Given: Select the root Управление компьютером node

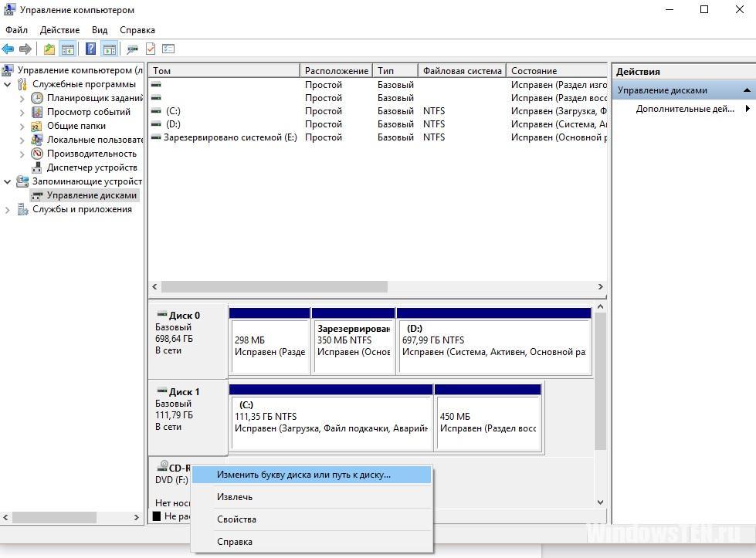Looking at the screenshot, I should click(x=73, y=70).
